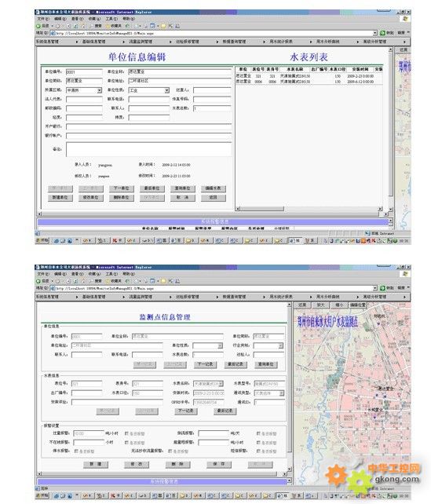The height and width of the screenshot is (504, 431).
Task: Open 流量监测管理 menu on 单位信息编辑 page
Action: click(x=141, y=42)
